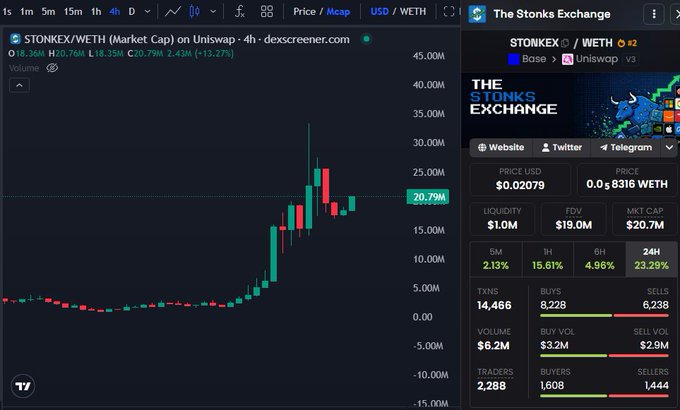Viewport: 680px width, 410px height.
Task: Toggle the Volume indicator visibility eye
Action: [52, 68]
